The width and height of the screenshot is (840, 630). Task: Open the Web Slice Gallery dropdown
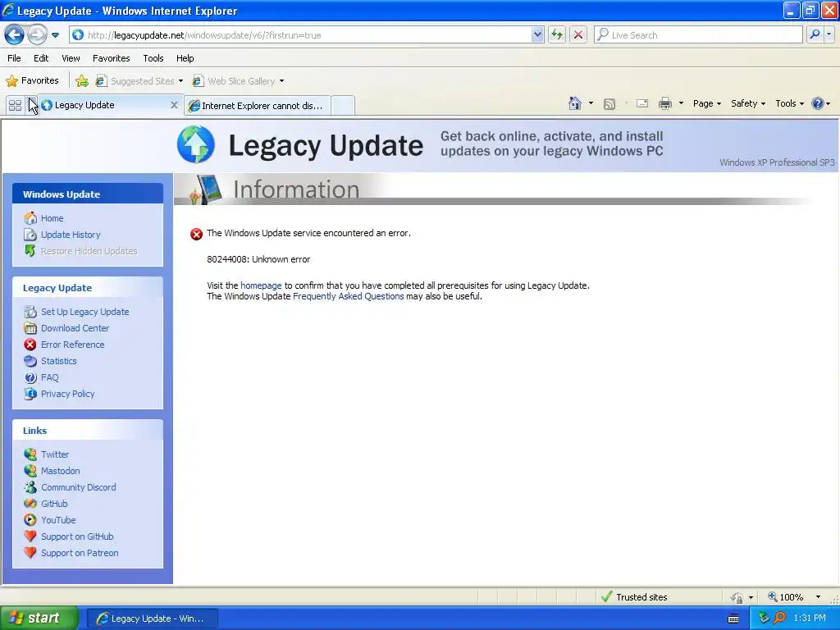(239, 81)
